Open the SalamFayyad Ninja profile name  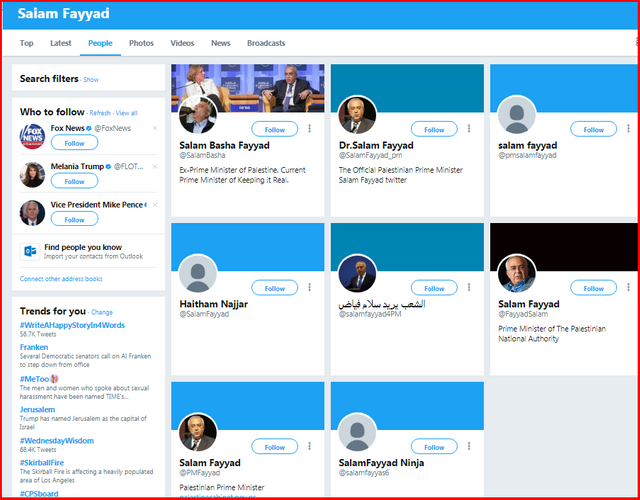tap(381, 462)
